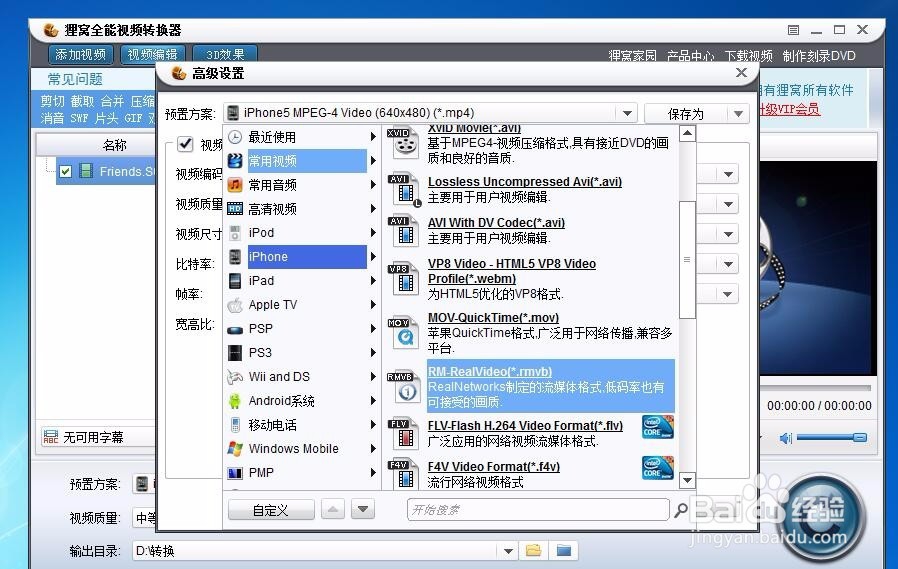Click the clock icon beside 最近使用
This screenshot has width=898, height=569.
pos(235,137)
